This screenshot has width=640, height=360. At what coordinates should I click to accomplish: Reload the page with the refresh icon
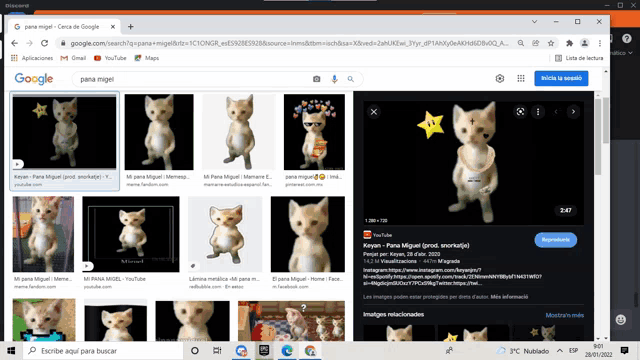(44, 43)
